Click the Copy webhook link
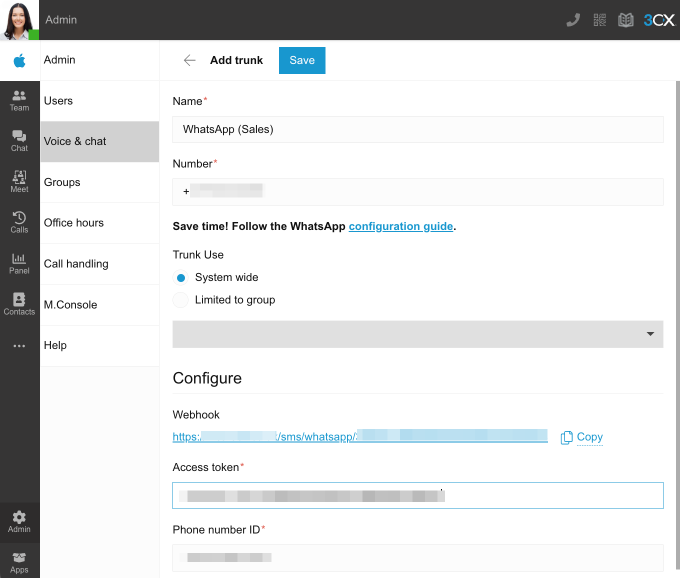The image size is (680, 578). click(589, 437)
